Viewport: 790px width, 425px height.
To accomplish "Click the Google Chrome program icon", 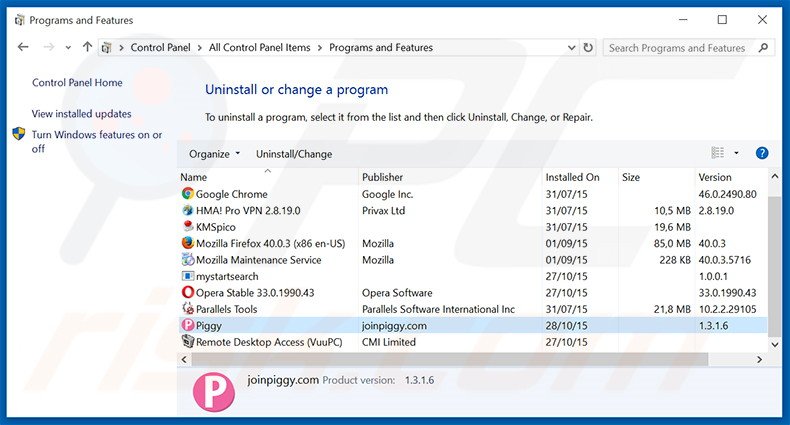I will pyautogui.click(x=188, y=194).
